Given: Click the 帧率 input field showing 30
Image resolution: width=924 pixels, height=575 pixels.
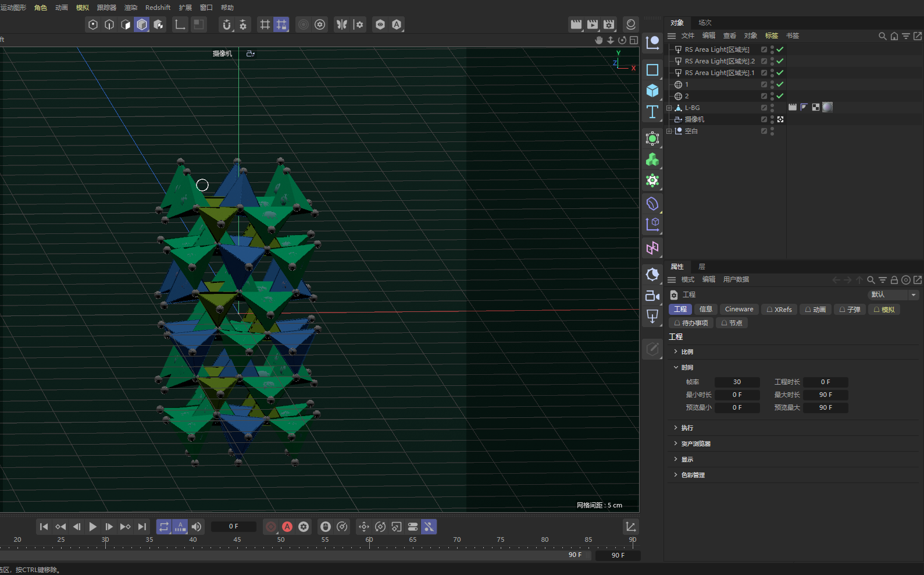Looking at the screenshot, I should [737, 382].
